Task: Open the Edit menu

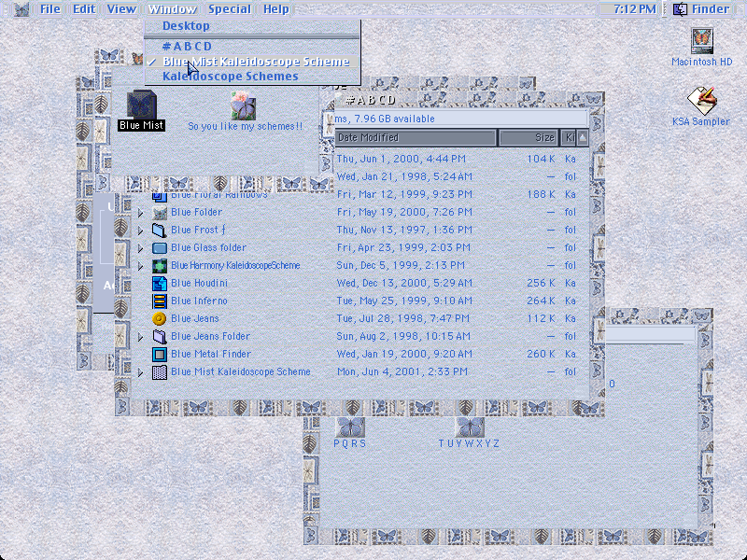Action: [x=84, y=9]
